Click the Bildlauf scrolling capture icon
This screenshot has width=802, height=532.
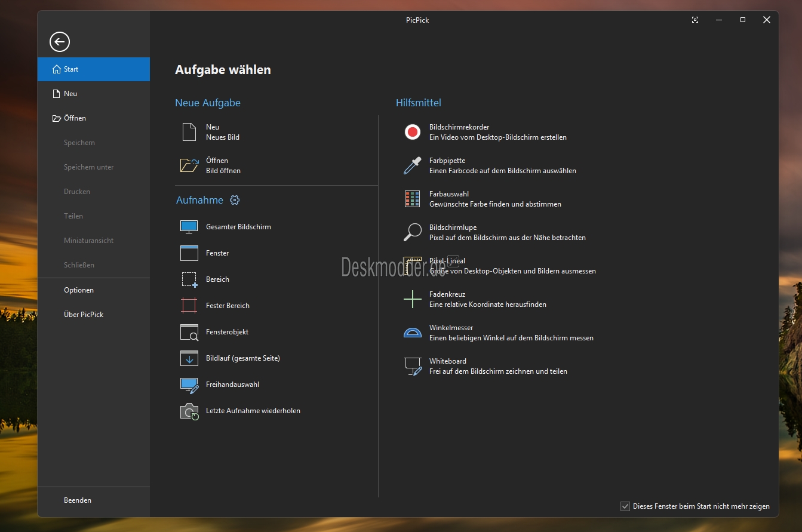(x=189, y=358)
